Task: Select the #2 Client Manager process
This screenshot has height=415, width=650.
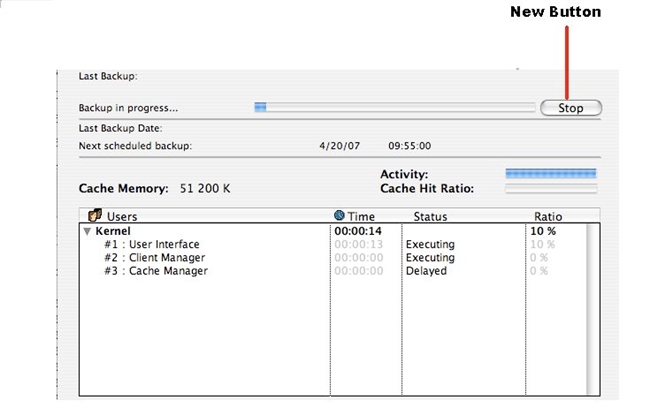Action: pos(155,257)
